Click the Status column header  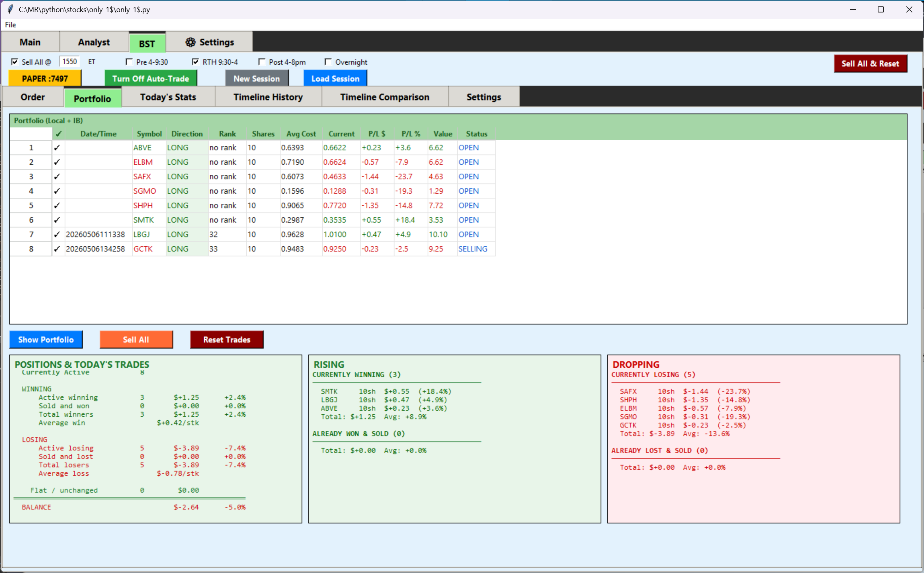[476, 134]
